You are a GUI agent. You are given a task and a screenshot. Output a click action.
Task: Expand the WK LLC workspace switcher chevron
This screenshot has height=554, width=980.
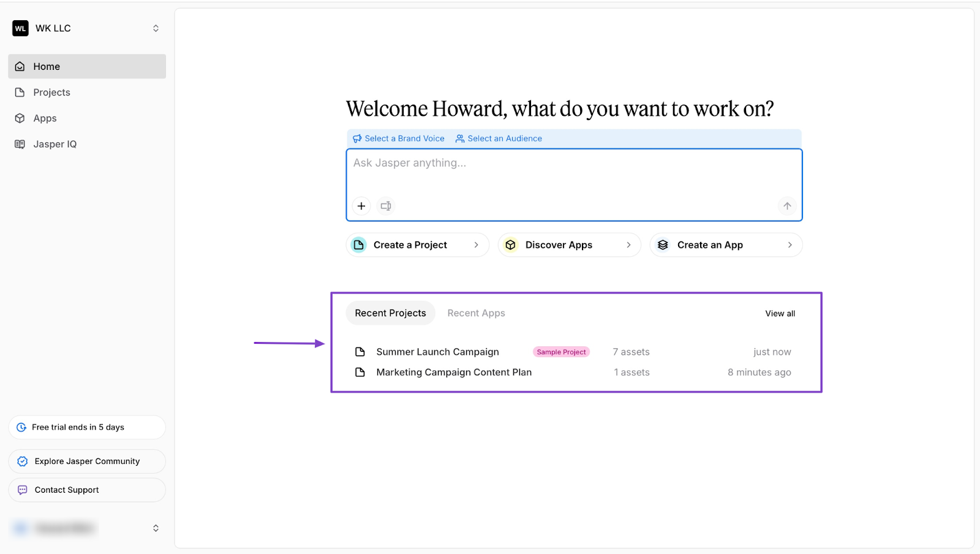pyautogui.click(x=156, y=28)
